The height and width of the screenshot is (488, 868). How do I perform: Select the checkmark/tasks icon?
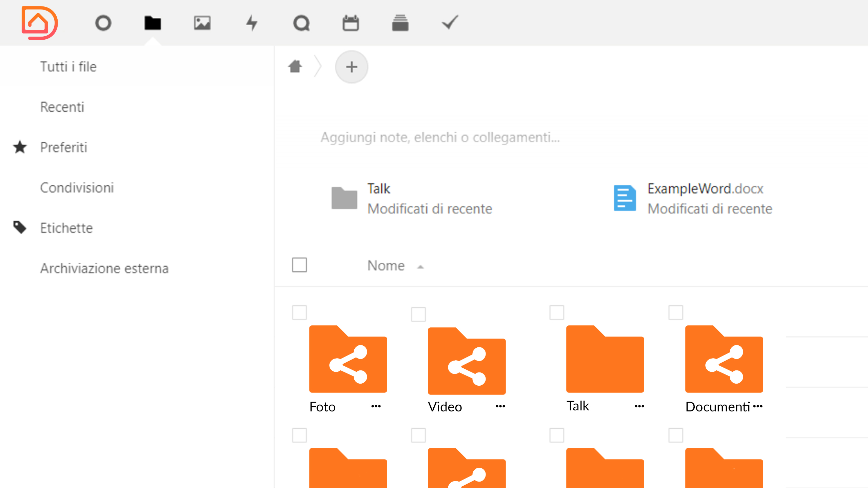[450, 23]
